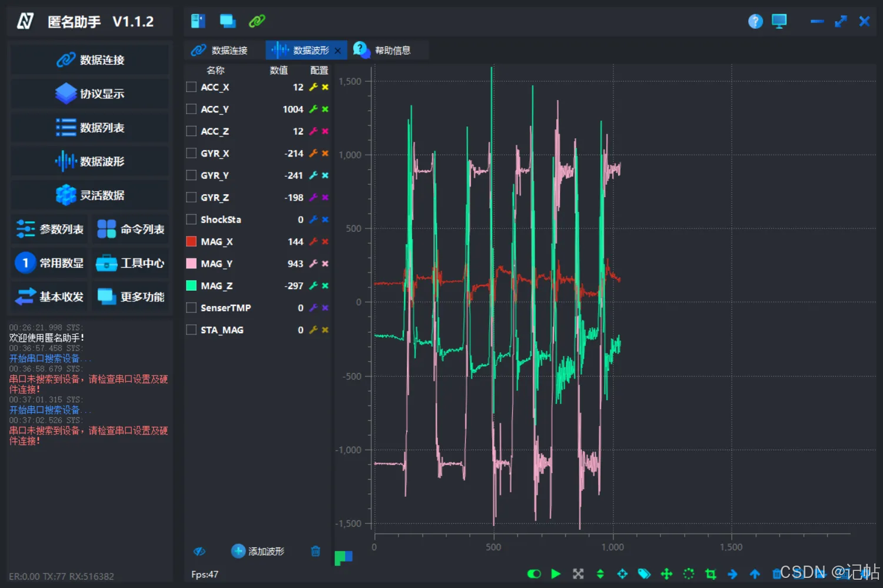This screenshot has height=588, width=883.
Task: Click the gray four-arrow expand icon under the chart
Action: pos(578,574)
